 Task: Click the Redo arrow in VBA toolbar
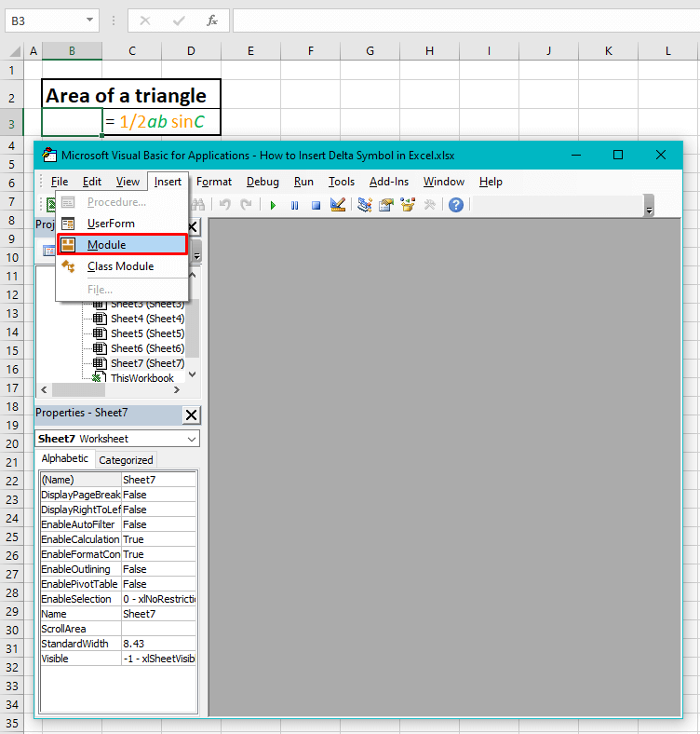point(246,205)
